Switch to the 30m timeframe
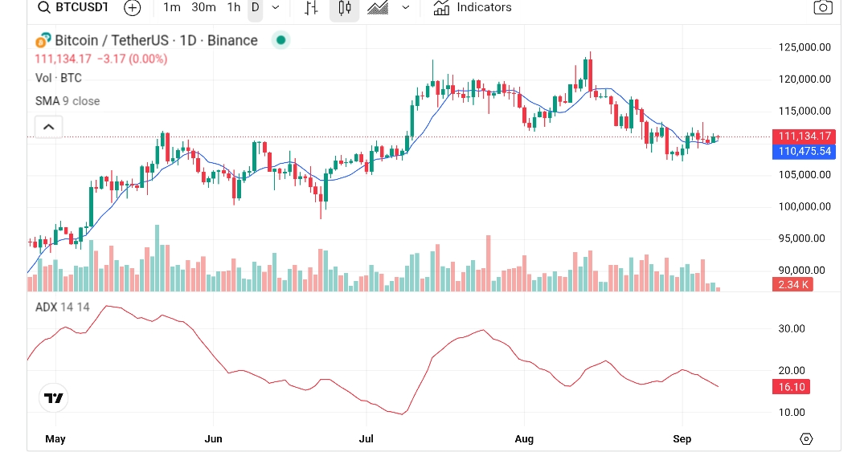The width and height of the screenshot is (868, 452). tap(203, 7)
